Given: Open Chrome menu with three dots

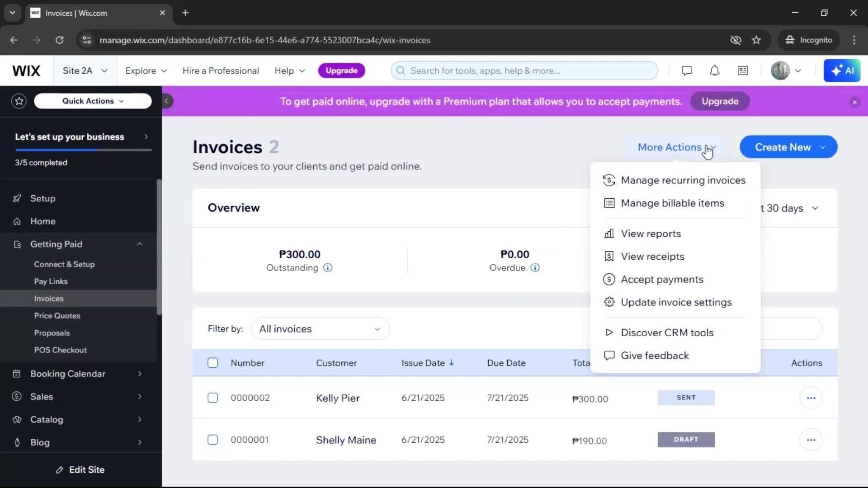Looking at the screenshot, I should click(x=854, y=40).
